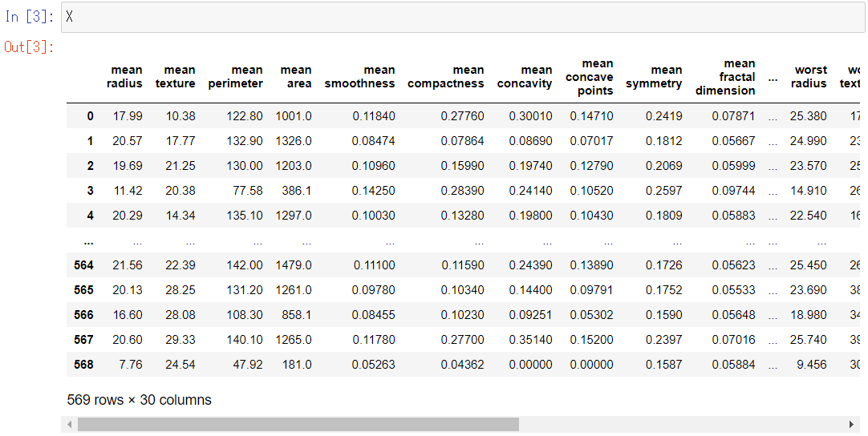Click the mean area value 1326.0

point(294,141)
